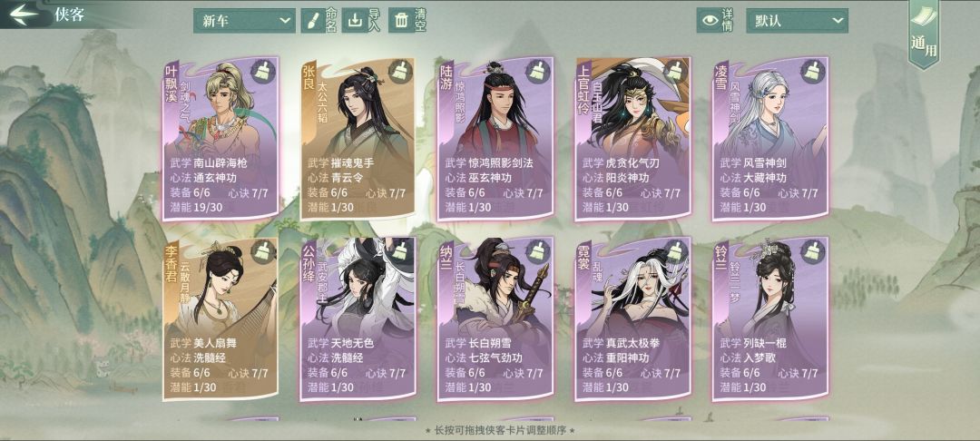Image resolution: width=980 pixels, height=441 pixels.
Task: Click the broom icon on 陆游 card
Action: pos(537,73)
